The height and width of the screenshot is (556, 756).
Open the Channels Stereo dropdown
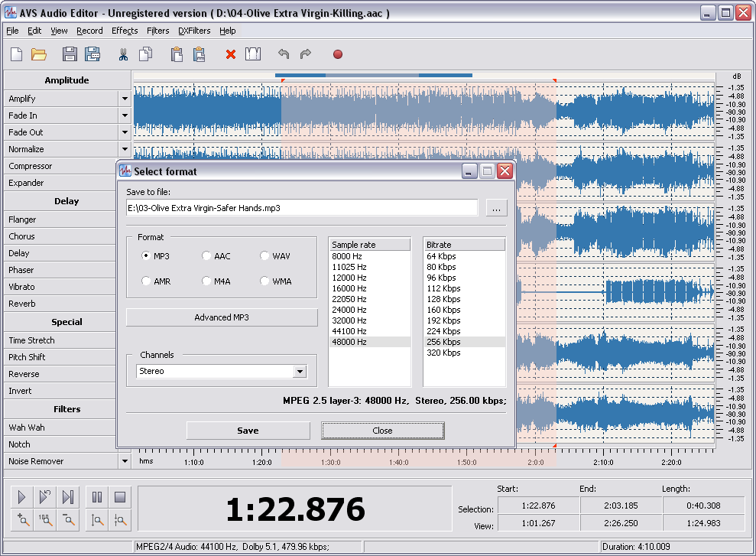pyautogui.click(x=300, y=372)
